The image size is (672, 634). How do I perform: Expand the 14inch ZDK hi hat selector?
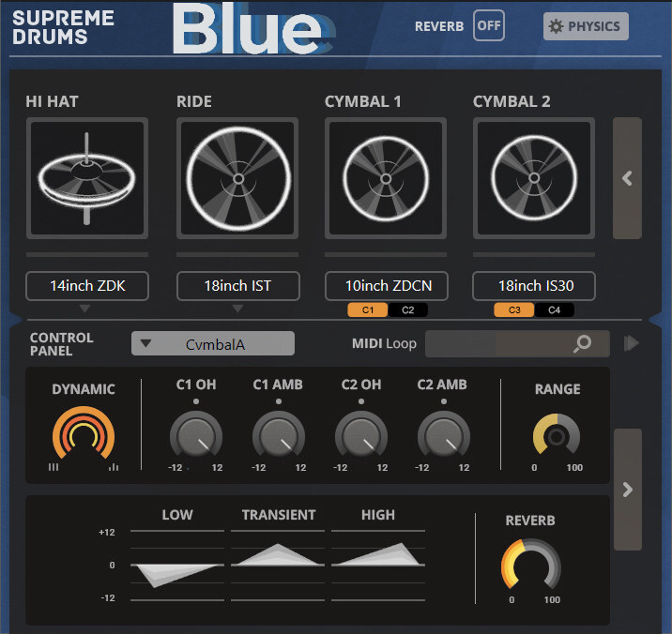tap(86, 286)
